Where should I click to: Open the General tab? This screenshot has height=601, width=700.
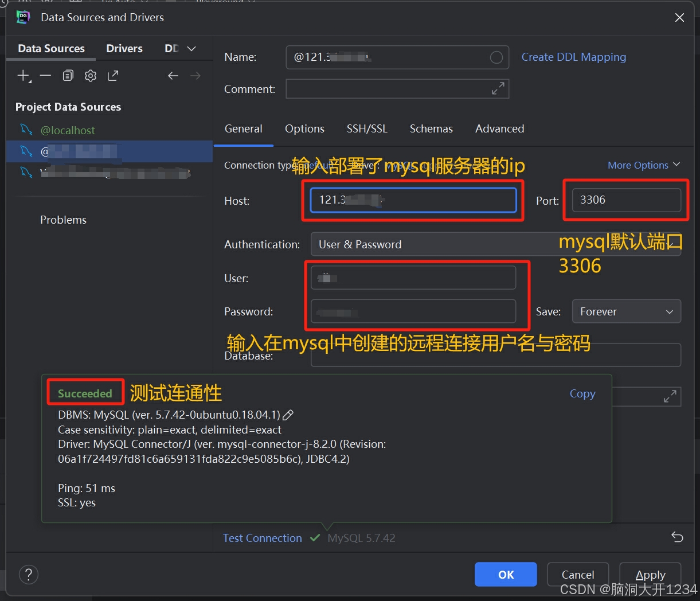(244, 129)
